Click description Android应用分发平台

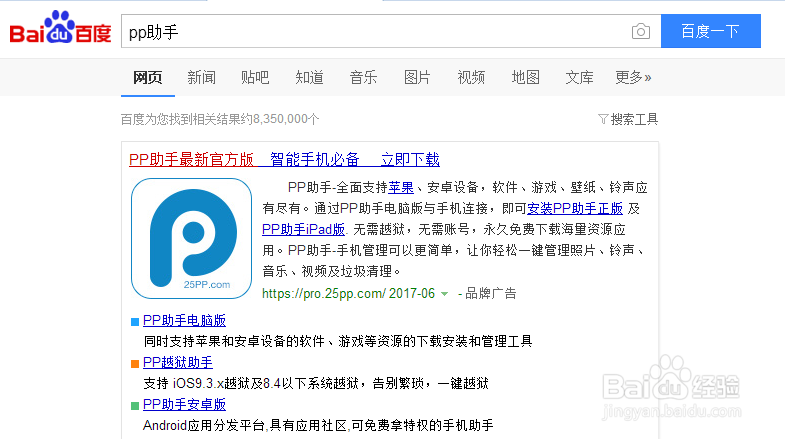click(x=204, y=425)
